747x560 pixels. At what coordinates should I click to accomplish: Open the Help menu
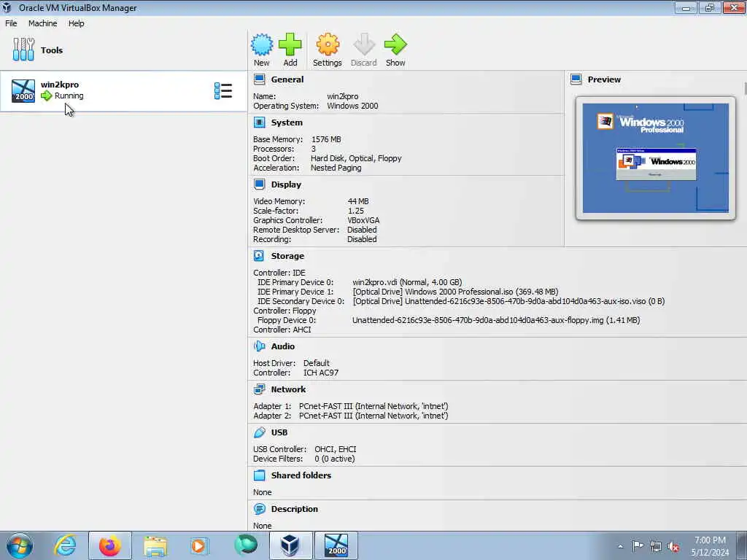[x=76, y=23]
